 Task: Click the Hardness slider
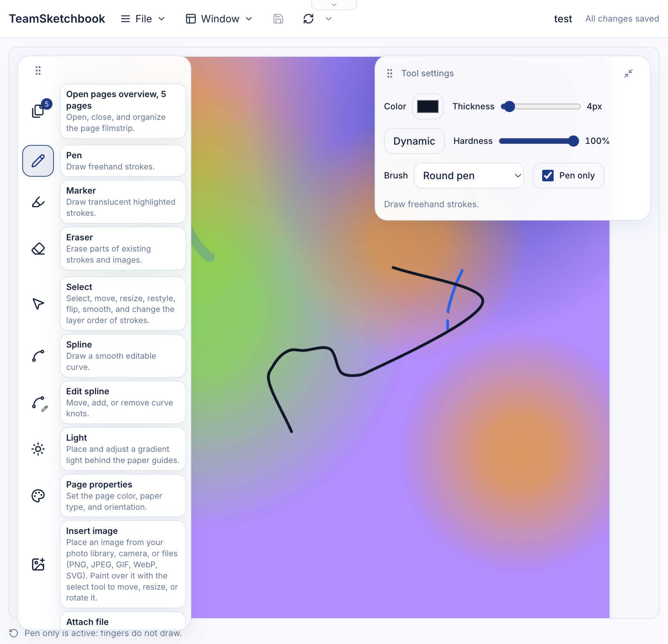coord(539,141)
